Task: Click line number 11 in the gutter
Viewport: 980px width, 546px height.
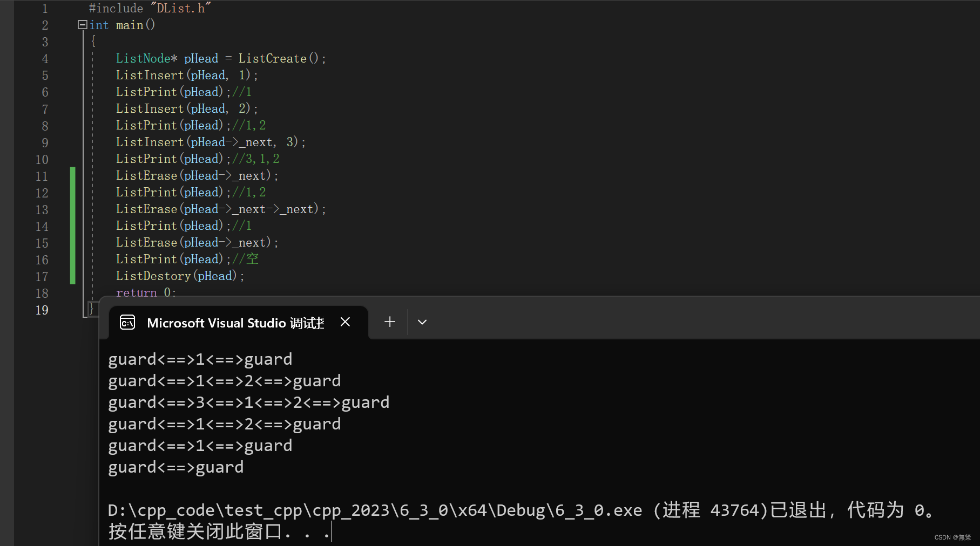Action: click(42, 176)
